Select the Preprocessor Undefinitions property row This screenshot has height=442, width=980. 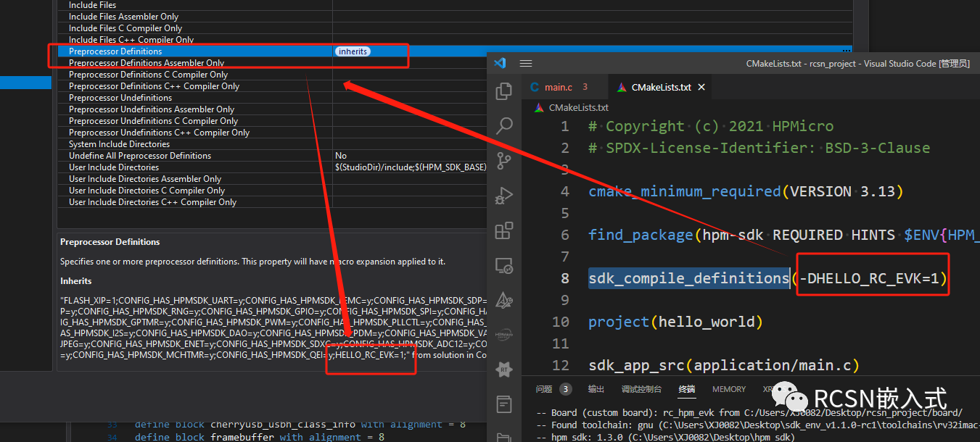tap(271, 98)
